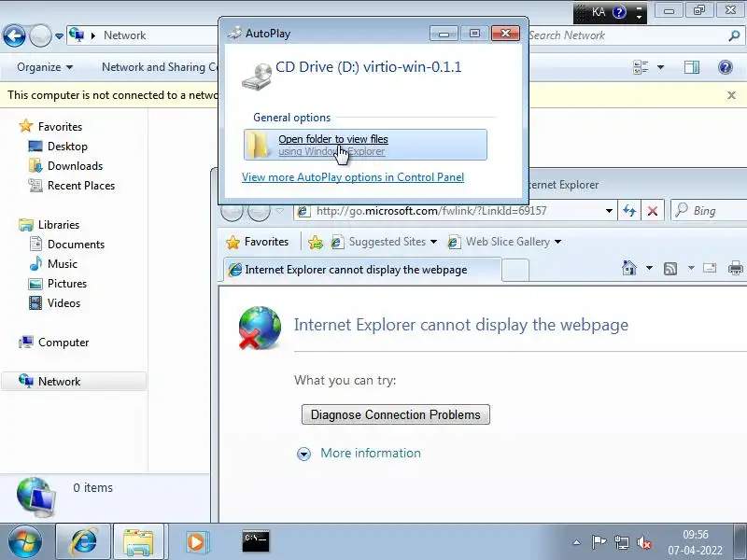Open a new tab in Internet Explorer

tap(515, 270)
